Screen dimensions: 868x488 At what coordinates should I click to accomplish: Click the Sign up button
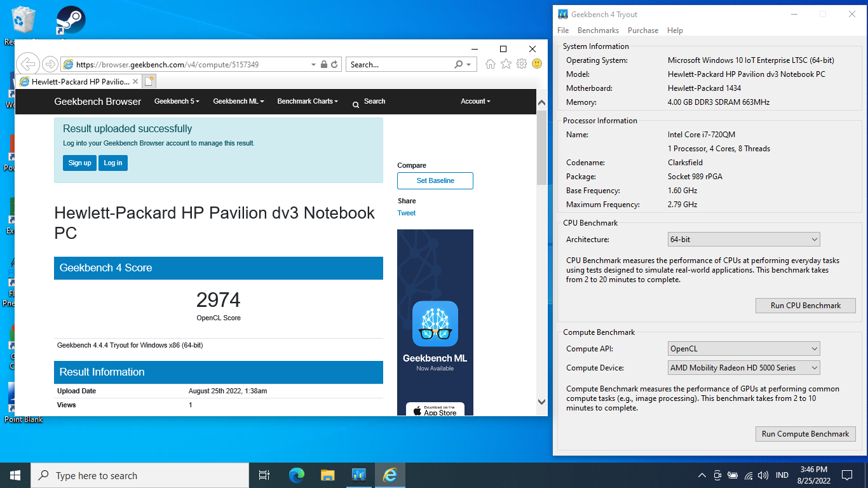pos(79,163)
